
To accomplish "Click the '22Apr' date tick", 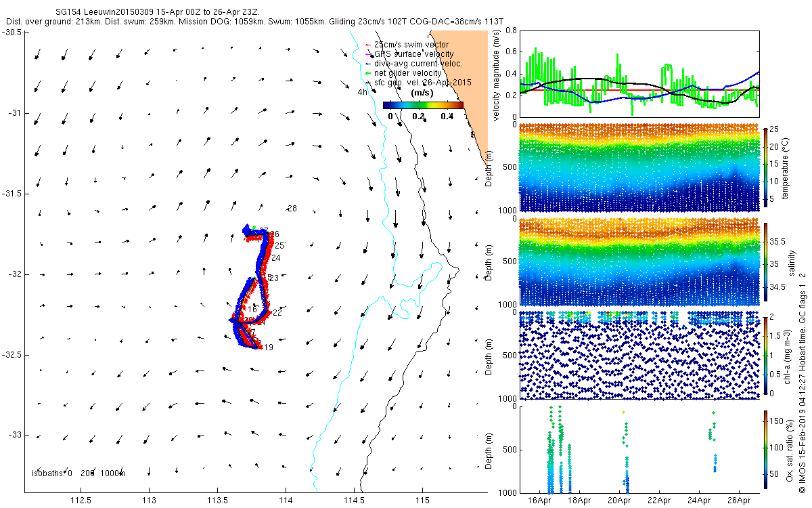I will pyautogui.click(x=659, y=501).
